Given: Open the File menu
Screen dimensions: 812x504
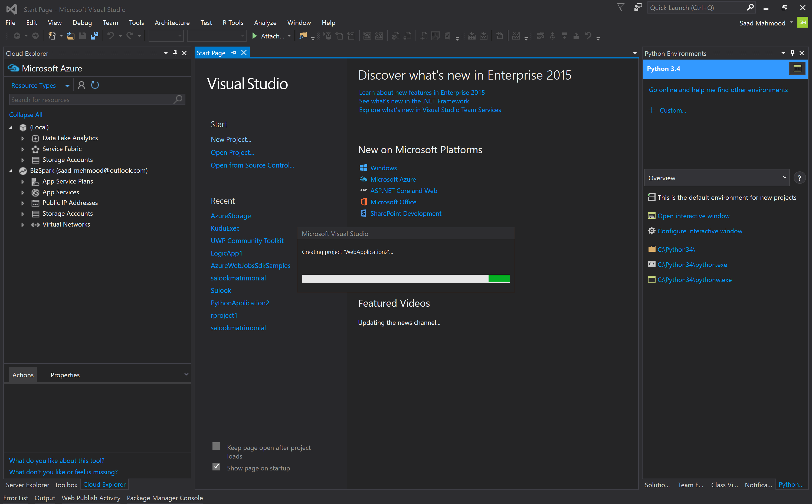Looking at the screenshot, I should (x=10, y=23).
